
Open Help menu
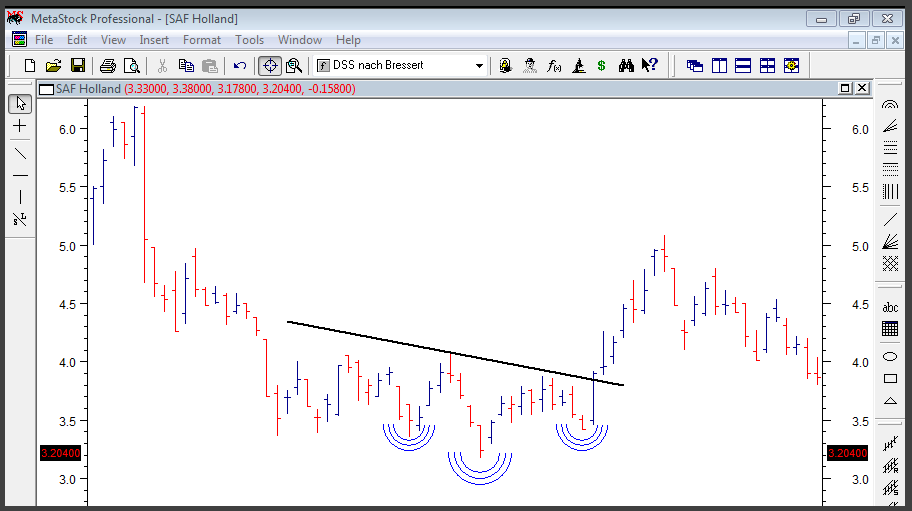click(x=348, y=40)
